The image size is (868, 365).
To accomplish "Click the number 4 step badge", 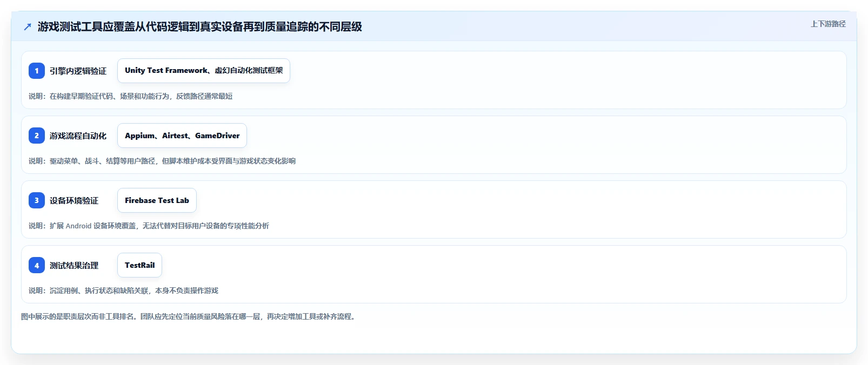I will (37, 265).
